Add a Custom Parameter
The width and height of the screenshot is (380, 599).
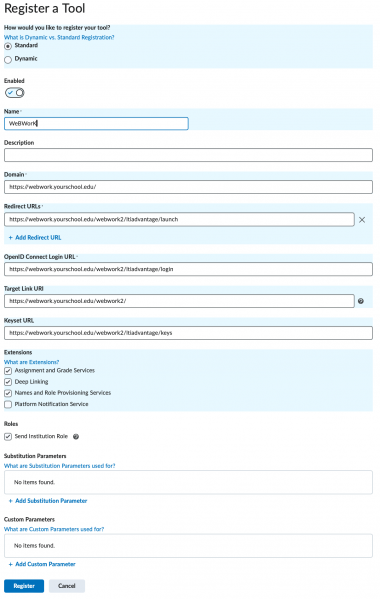click(42, 564)
